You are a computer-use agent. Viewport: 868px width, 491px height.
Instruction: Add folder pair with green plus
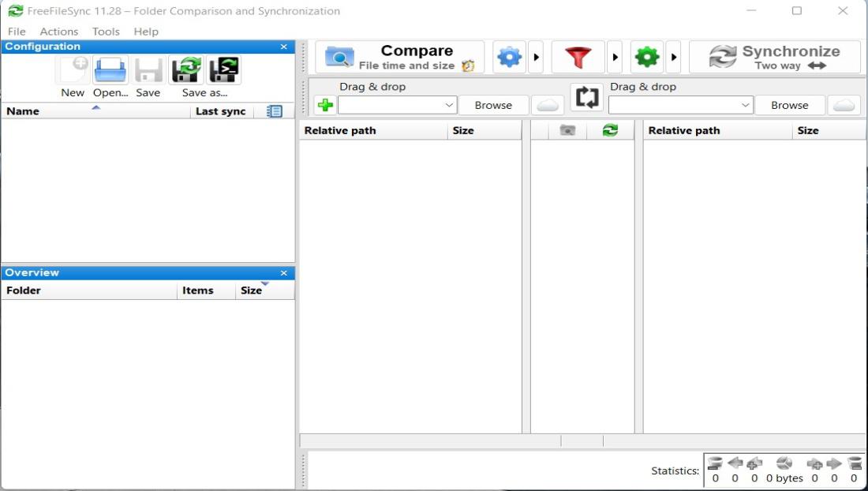pos(325,105)
